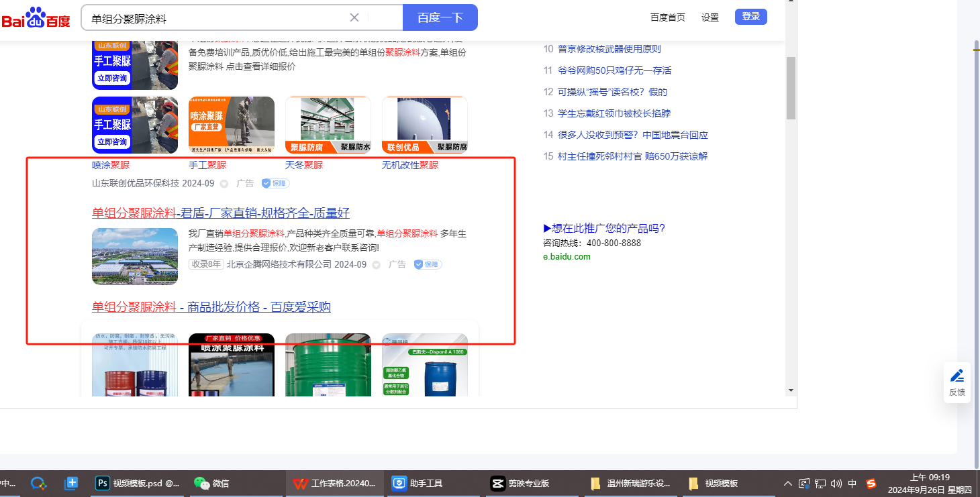Screen dimensions: 980x497
Task: Open the 商品批发价格 - 百度爱采购 result
Action: [211, 307]
